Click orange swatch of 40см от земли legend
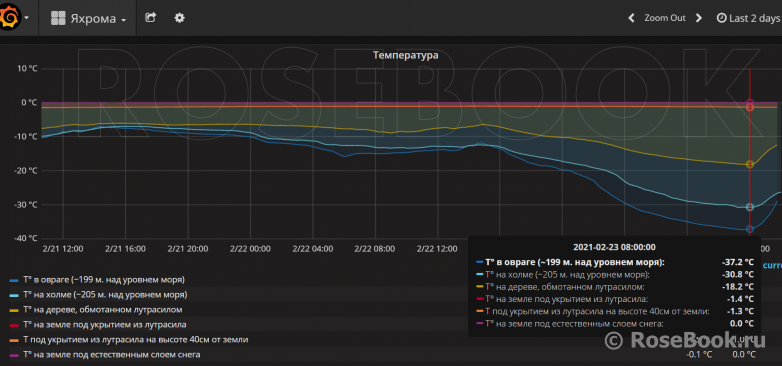This screenshot has height=366, width=782. pyautogui.click(x=14, y=341)
